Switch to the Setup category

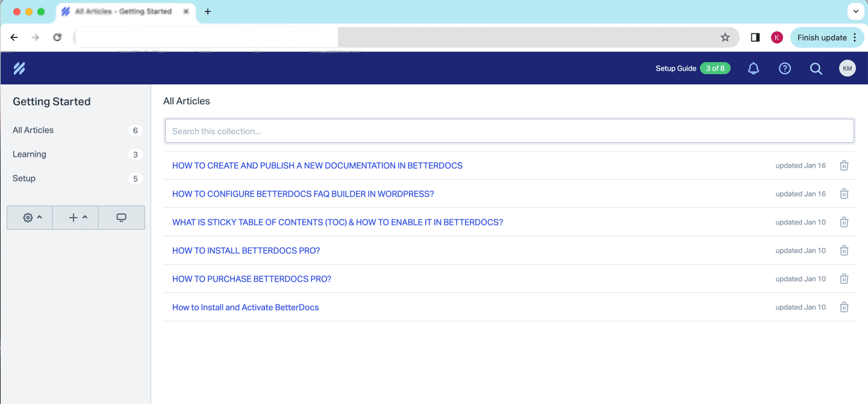coord(23,178)
